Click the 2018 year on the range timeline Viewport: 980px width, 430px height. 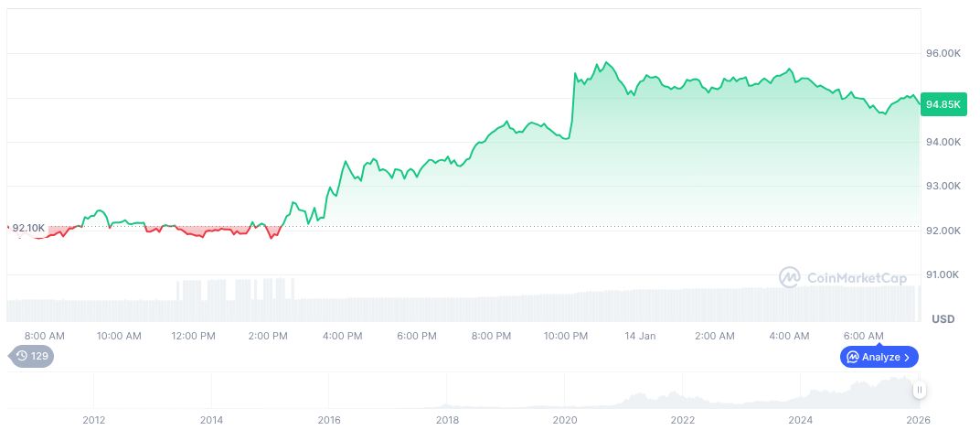[x=447, y=420]
